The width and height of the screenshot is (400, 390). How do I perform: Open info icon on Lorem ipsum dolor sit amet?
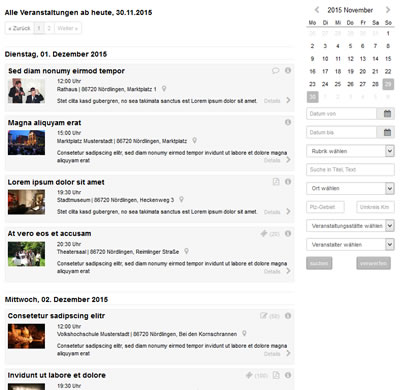[x=288, y=182]
